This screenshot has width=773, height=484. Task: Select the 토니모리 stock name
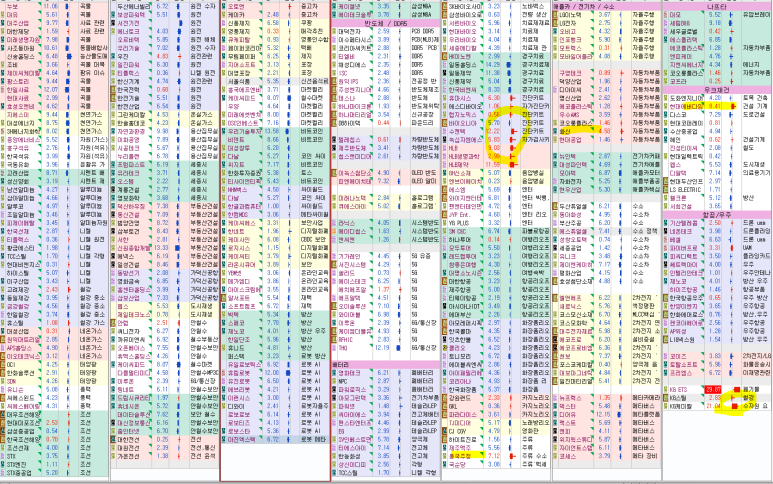point(460,356)
